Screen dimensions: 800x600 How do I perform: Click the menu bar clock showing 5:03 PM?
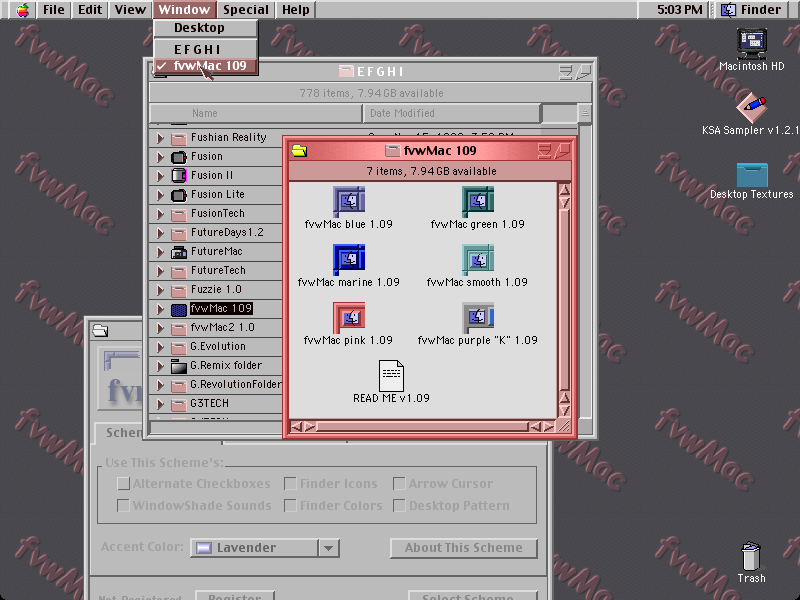[680, 10]
